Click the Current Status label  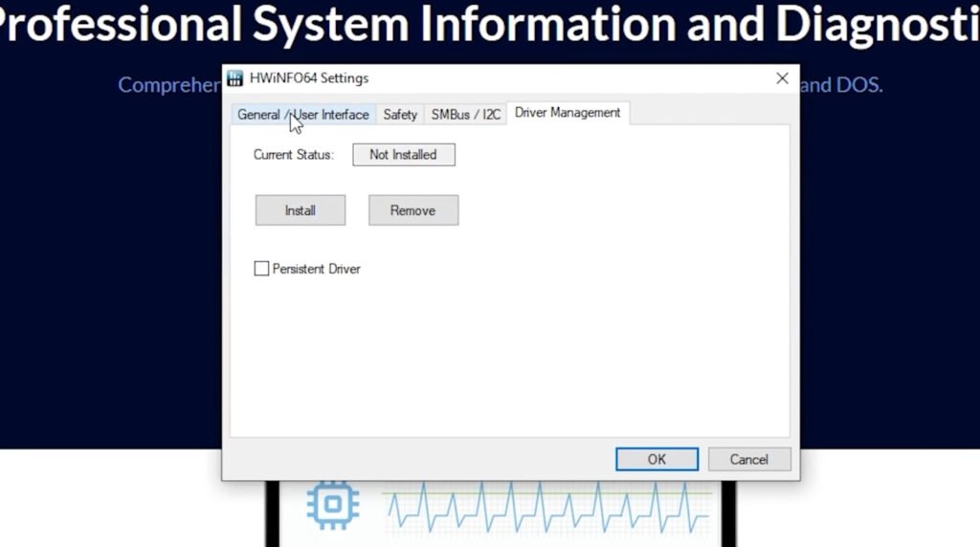[x=294, y=155]
